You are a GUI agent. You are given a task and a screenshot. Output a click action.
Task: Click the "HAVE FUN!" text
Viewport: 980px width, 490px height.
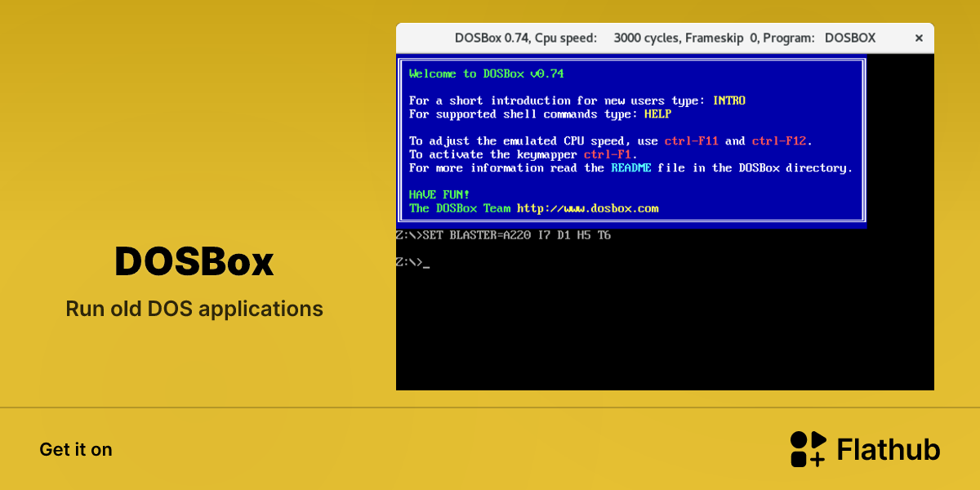click(x=439, y=194)
